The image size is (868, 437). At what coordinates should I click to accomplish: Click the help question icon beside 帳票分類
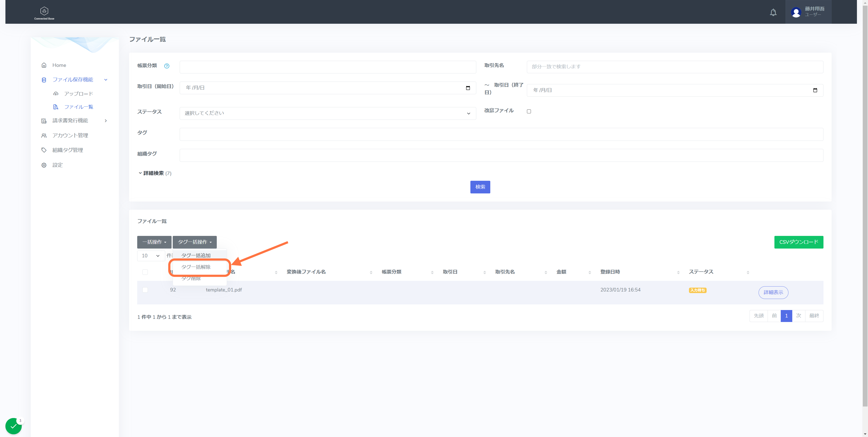point(166,66)
